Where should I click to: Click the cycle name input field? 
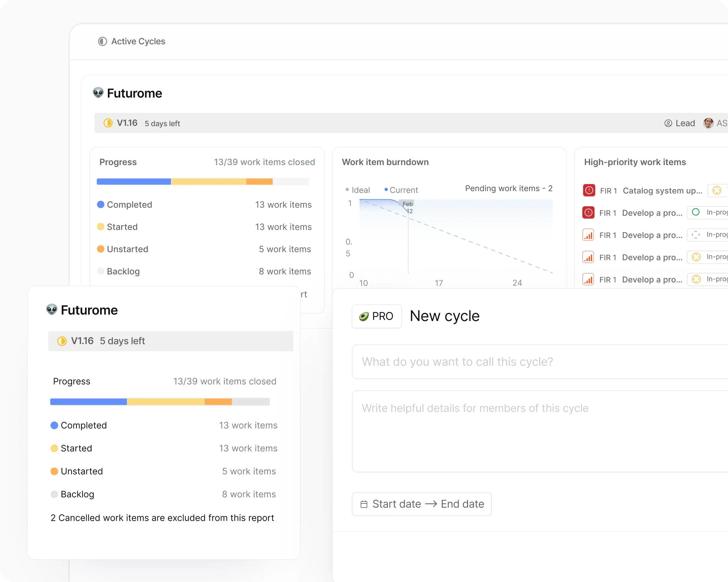pyautogui.click(x=539, y=362)
